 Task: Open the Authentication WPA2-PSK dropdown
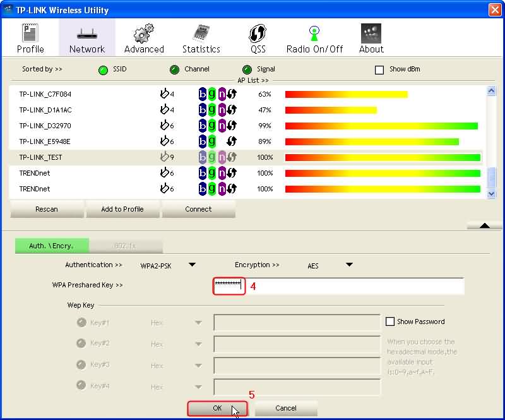pyautogui.click(x=192, y=265)
